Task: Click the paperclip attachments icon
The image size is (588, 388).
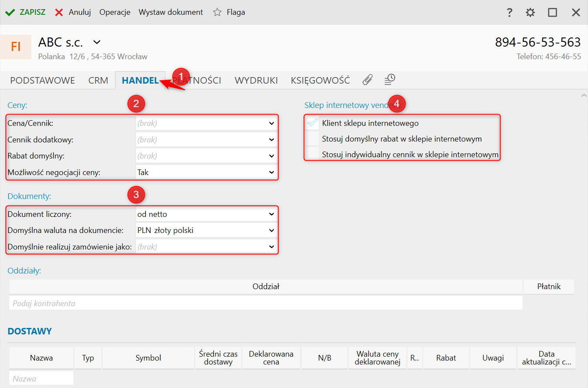Action: 368,80
